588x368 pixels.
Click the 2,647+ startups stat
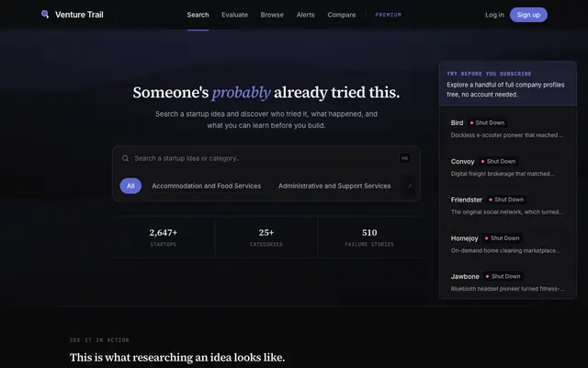pyautogui.click(x=164, y=237)
